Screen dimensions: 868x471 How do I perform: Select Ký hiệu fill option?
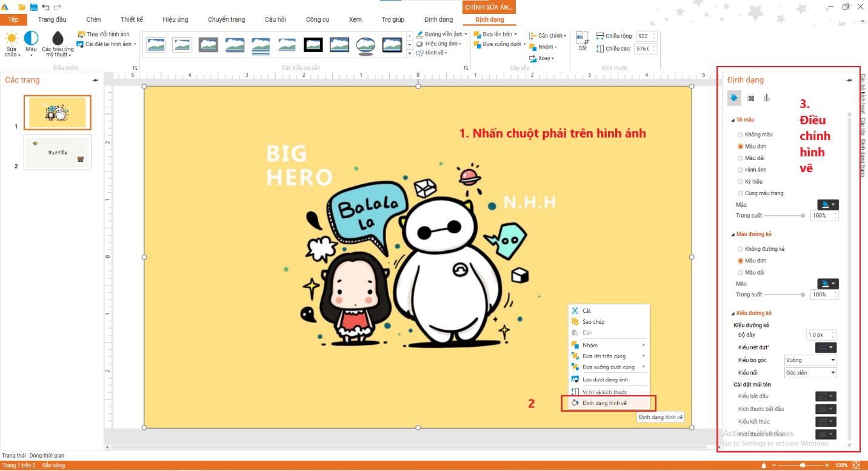tap(751, 181)
